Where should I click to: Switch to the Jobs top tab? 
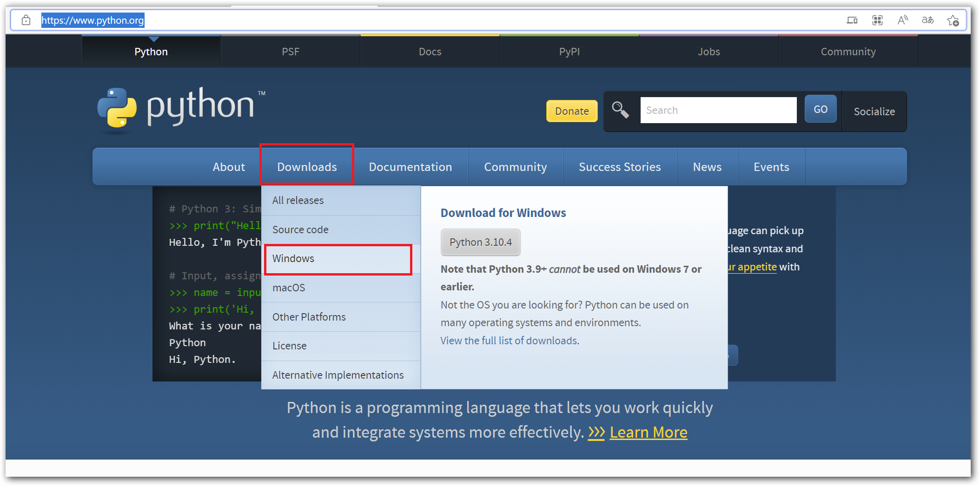click(x=709, y=52)
